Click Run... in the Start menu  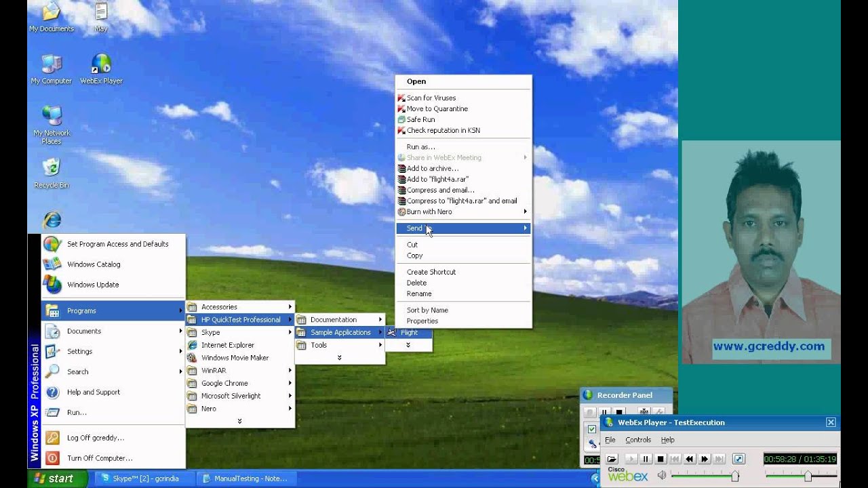click(x=113, y=412)
